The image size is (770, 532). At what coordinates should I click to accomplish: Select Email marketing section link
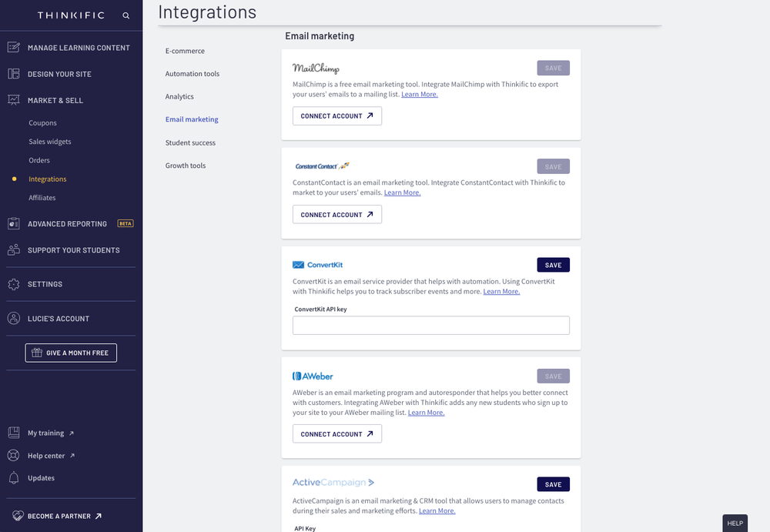pos(192,119)
